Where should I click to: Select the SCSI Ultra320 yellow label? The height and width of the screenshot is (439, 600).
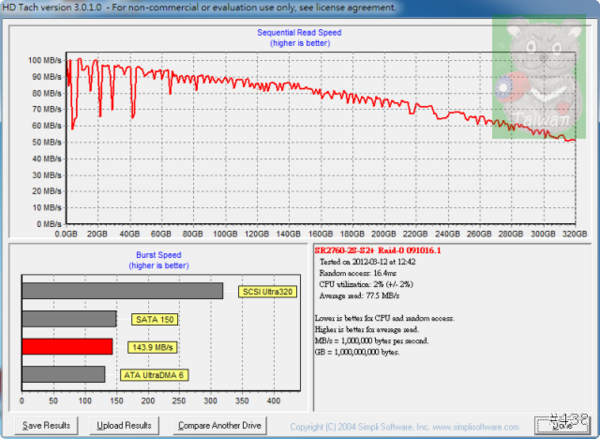(268, 292)
